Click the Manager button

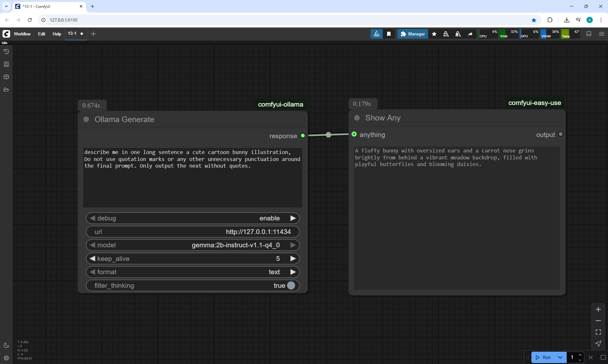(x=413, y=34)
